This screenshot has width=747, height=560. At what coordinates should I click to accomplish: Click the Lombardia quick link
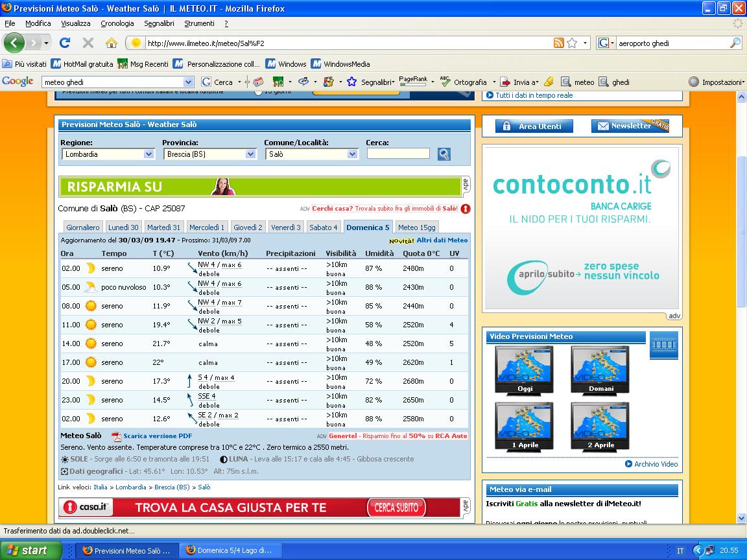[131, 487]
